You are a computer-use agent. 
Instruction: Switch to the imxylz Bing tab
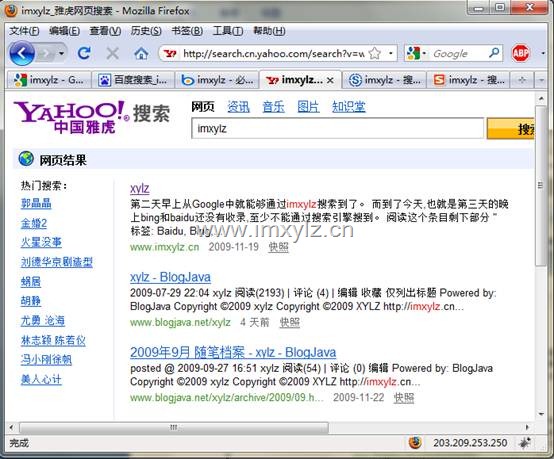click(x=217, y=80)
